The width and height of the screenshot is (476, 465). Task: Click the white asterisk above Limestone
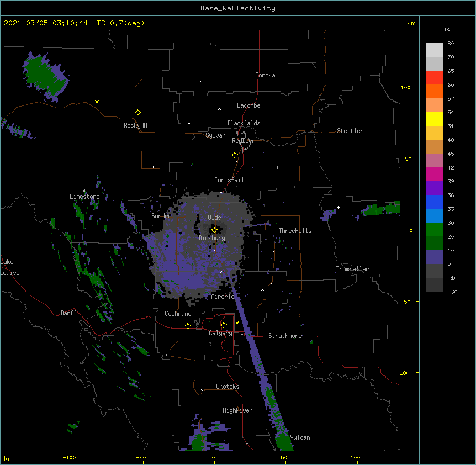(x=85, y=191)
